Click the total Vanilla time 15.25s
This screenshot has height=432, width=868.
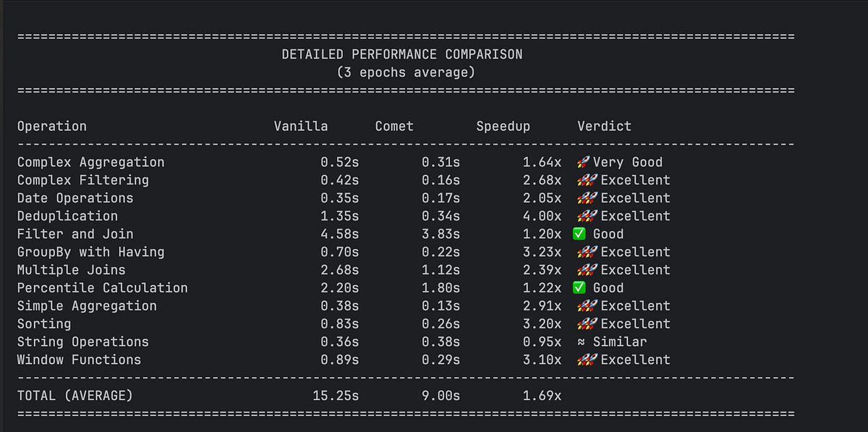[336, 396]
